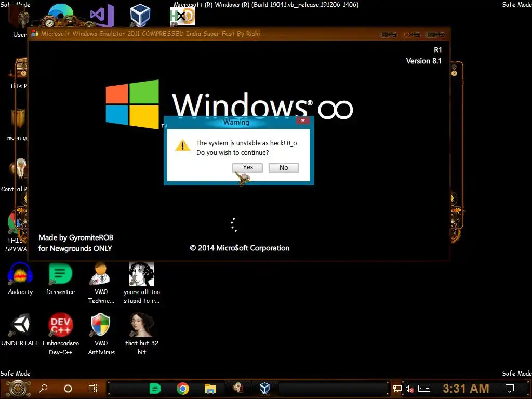
Task: Click the 'Version 8.1' text
Action: pyautogui.click(x=424, y=61)
